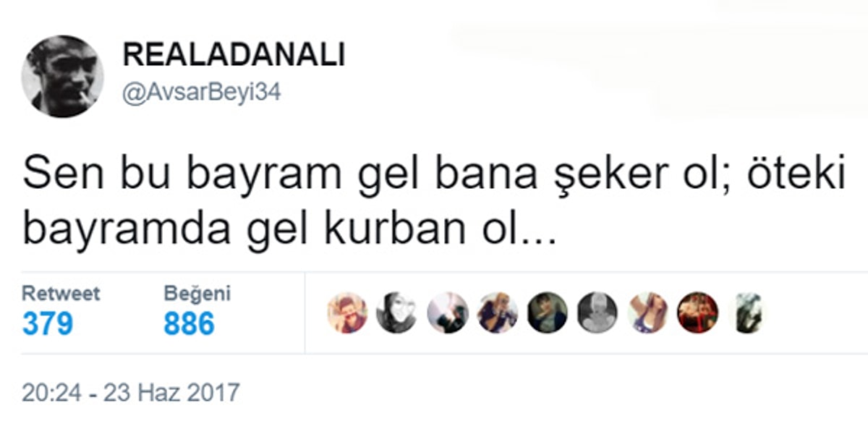Click the tweet line 'bayramda gel kurban ol...'
The height and width of the screenshot is (434, 868).
click(289, 230)
